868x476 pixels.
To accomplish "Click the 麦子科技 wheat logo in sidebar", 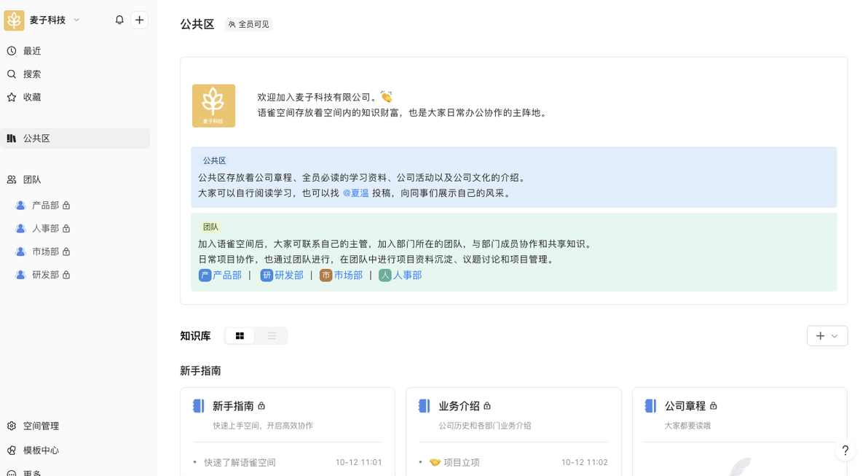I will point(14,20).
